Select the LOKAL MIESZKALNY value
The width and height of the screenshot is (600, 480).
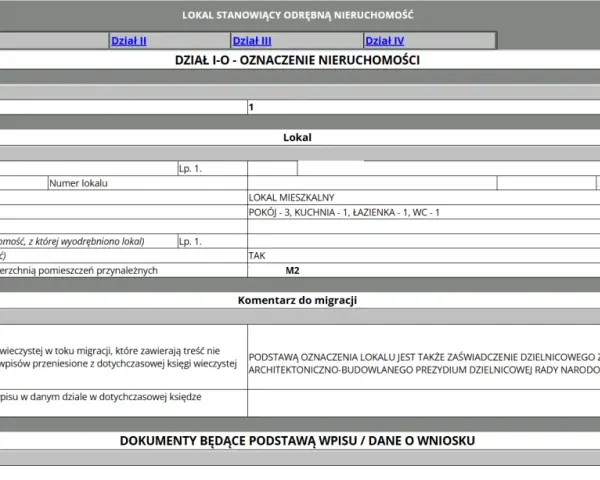(x=291, y=198)
